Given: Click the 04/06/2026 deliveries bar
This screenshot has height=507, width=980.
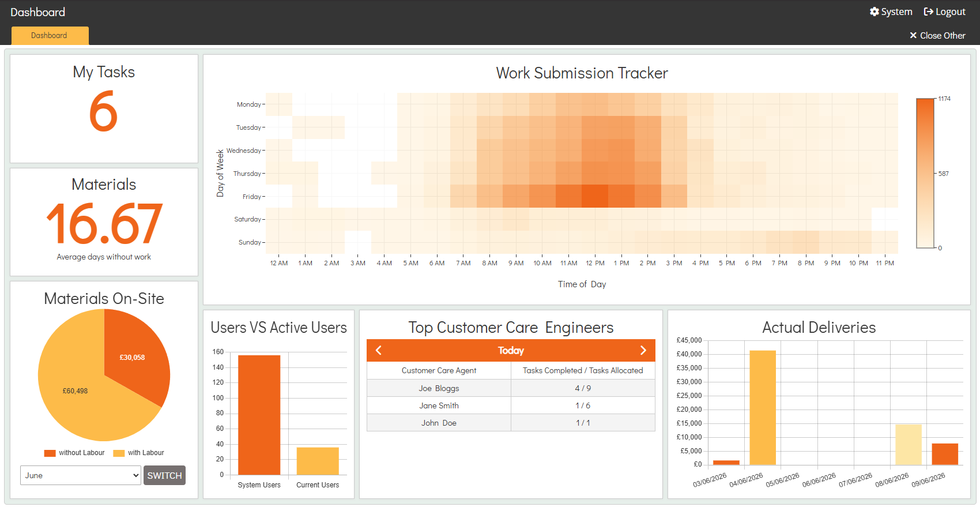Looking at the screenshot, I should [x=763, y=407].
